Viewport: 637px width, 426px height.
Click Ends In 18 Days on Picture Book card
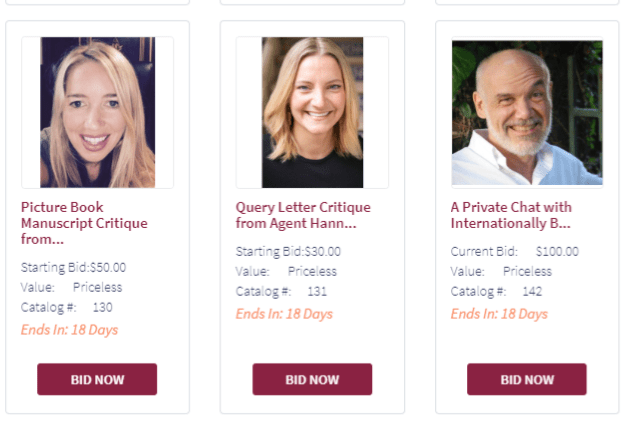69,329
